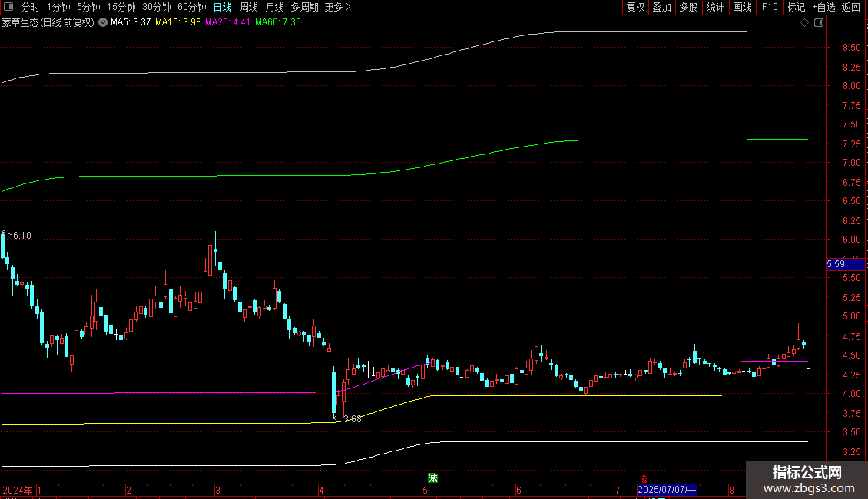The height and width of the screenshot is (499, 868).
Task: Switch to 15分钟 period
Action: [121, 7]
